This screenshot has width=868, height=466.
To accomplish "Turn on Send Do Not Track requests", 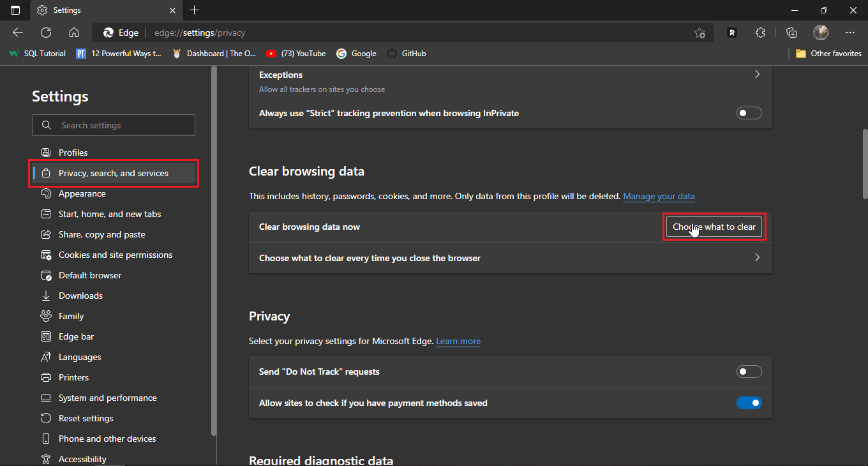I will point(749,372).
